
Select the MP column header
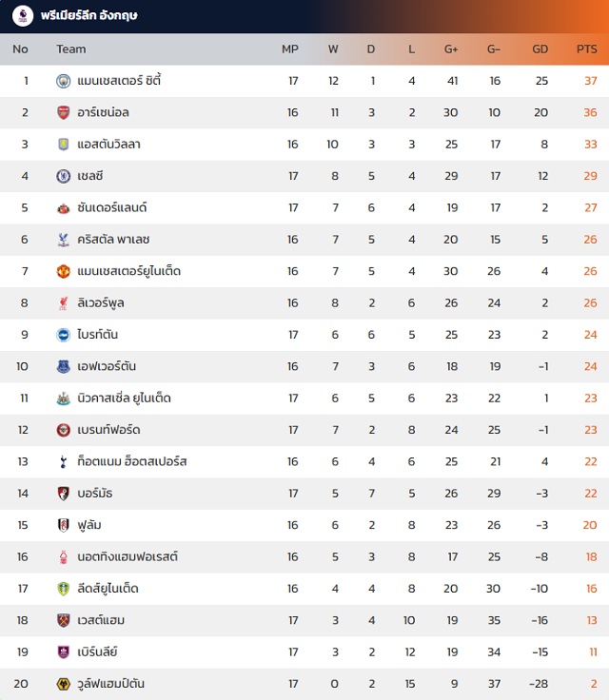(x=290, y=49)
